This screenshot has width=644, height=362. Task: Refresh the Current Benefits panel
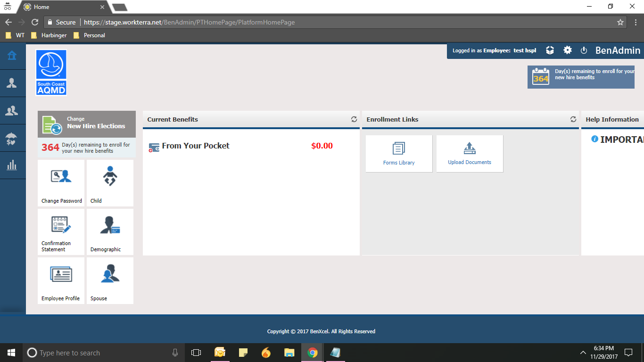[x=354, y=119]
